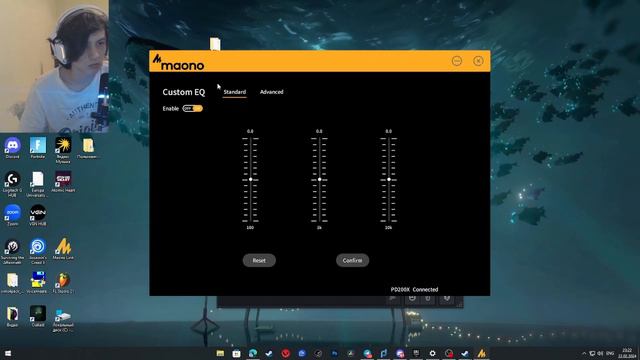This screenshot has height=360, width=640.
Task: Open the Atomic Heart desktop shortcut
Action: point(63,182)
